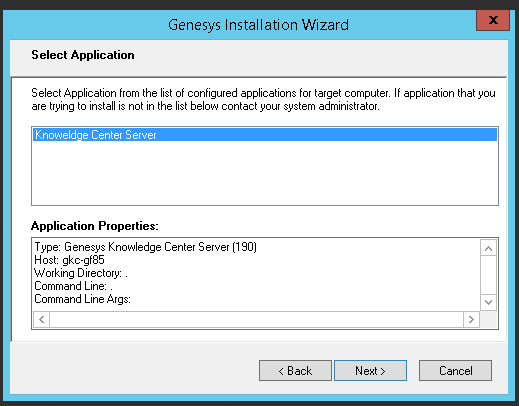519x406 pixels.
Task: Click the scroll up arrow in properties box
Action: [488, 248]
